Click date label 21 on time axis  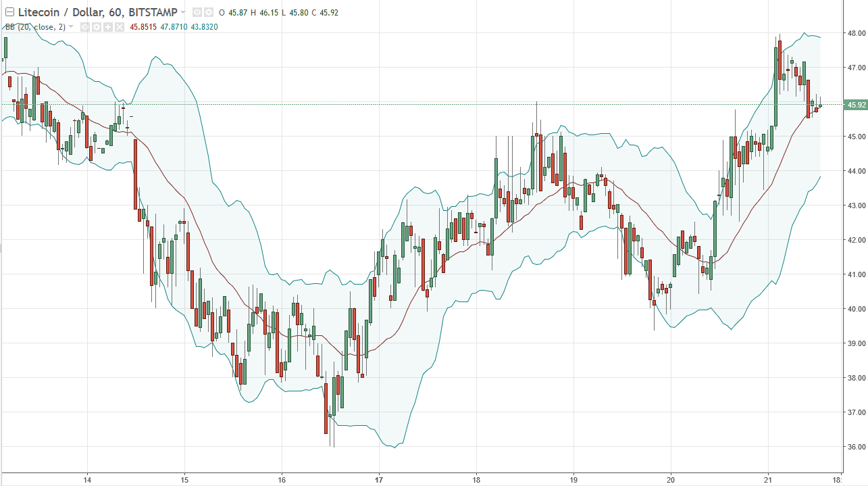768,480
